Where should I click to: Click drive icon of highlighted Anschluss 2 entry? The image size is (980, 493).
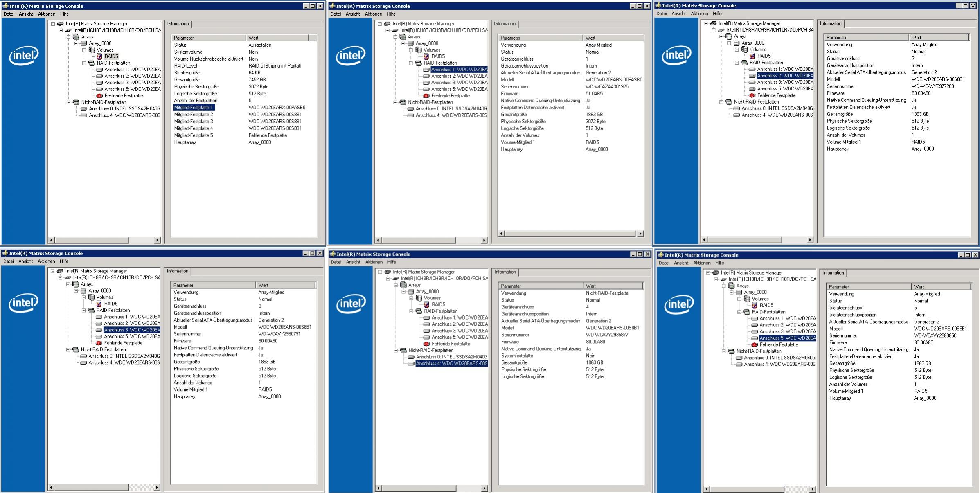click(x=752, y=76)
